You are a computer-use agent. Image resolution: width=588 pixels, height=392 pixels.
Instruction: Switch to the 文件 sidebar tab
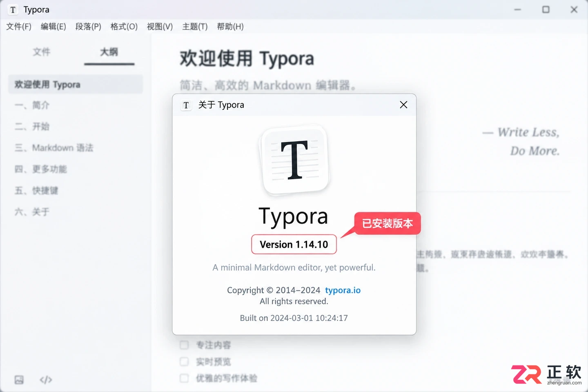pyautogui.click(x=42, y=52)
